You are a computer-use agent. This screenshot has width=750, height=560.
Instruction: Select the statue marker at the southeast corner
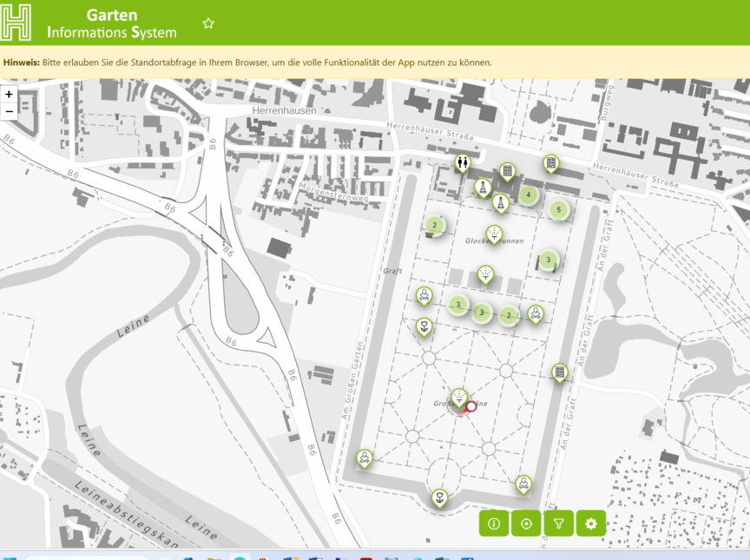click(x=523, y=483)
